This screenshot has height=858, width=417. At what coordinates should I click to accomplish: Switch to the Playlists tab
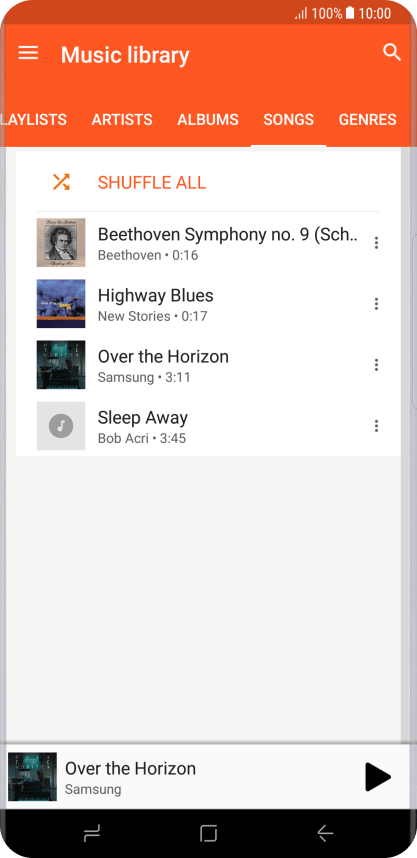pyautogui.click(x=33, y=119)
